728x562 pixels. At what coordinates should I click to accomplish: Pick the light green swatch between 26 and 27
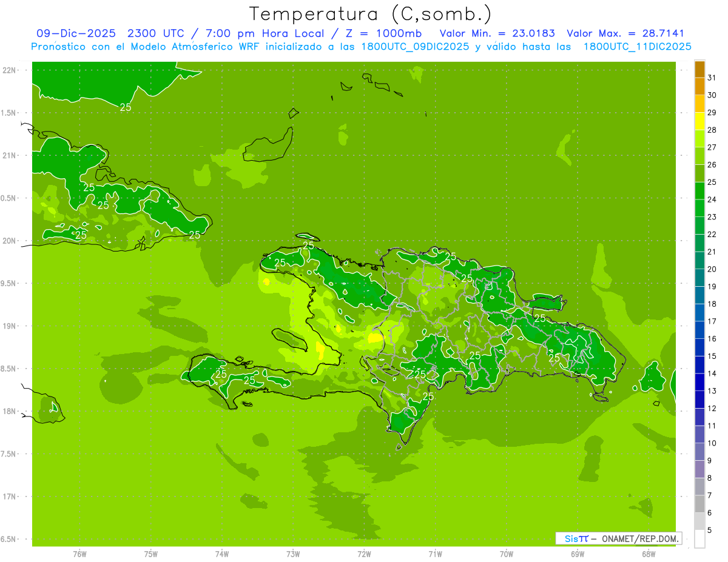699,156
